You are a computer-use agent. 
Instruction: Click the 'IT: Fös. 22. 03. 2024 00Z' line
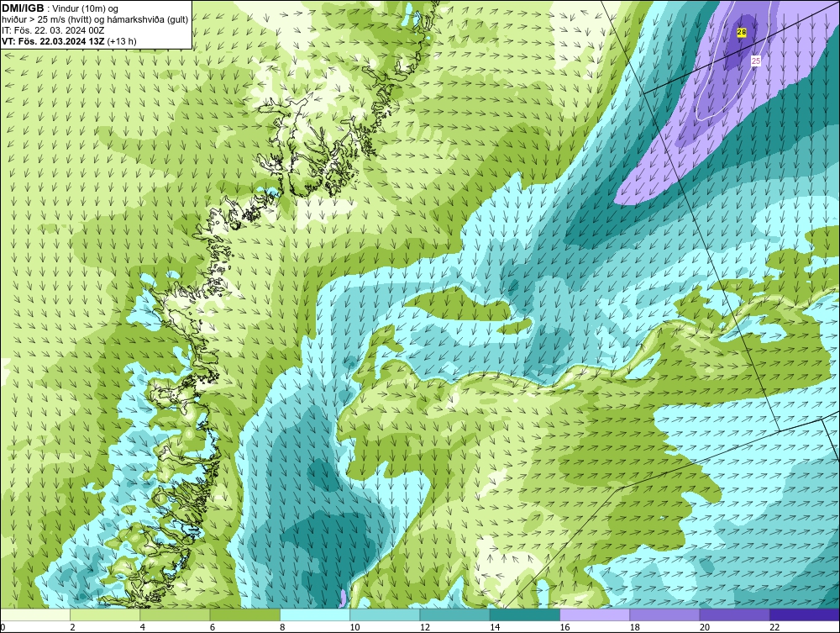[53, 30]
